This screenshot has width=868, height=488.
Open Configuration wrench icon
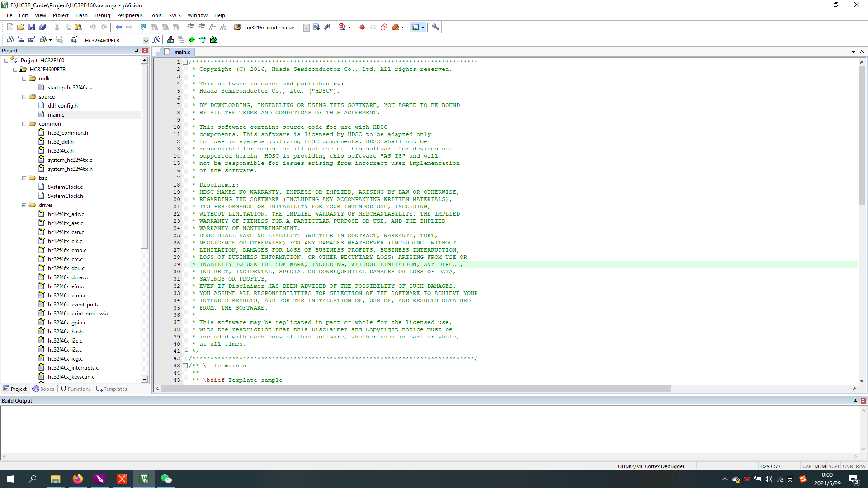coord(435,27)
